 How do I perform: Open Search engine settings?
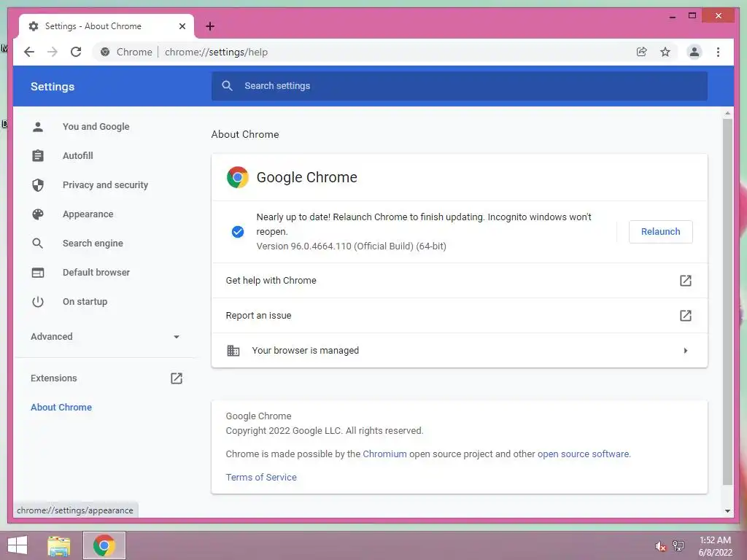click(x=93, y=244)
